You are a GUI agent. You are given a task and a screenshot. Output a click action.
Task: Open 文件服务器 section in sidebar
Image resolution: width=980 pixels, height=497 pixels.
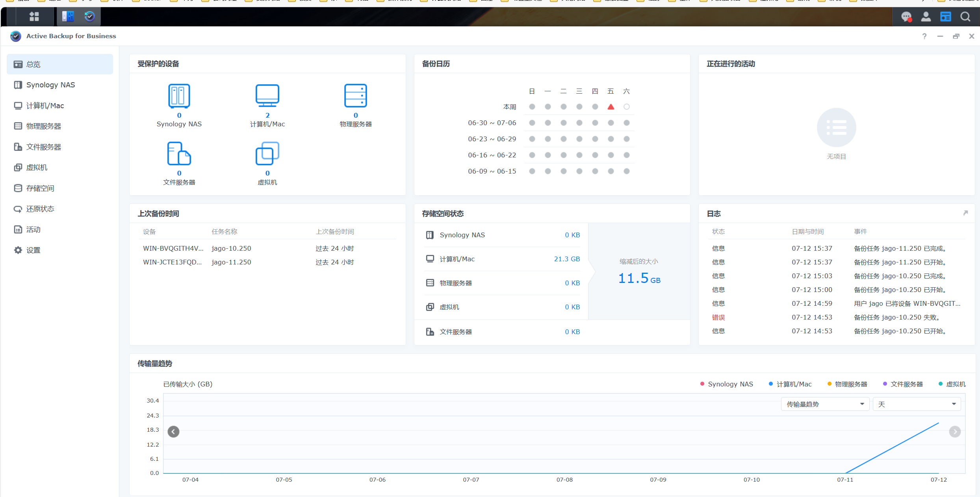[x=60, y=147]
